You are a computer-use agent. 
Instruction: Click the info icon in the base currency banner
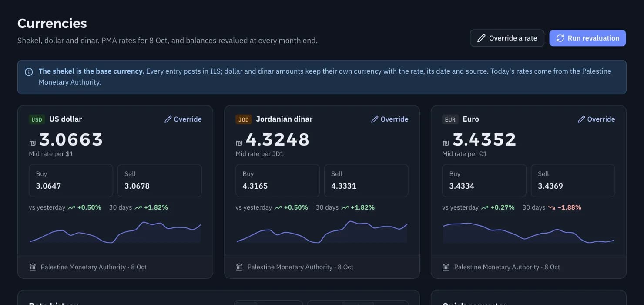pyautogui.click(x=29, y=72)
